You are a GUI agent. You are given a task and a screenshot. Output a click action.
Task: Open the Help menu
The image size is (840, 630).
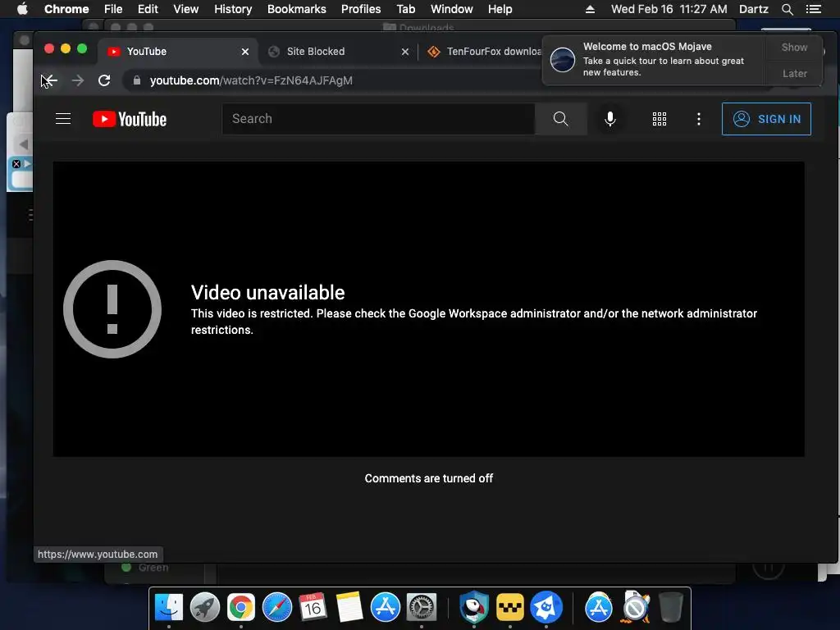[x=500, y=9]
